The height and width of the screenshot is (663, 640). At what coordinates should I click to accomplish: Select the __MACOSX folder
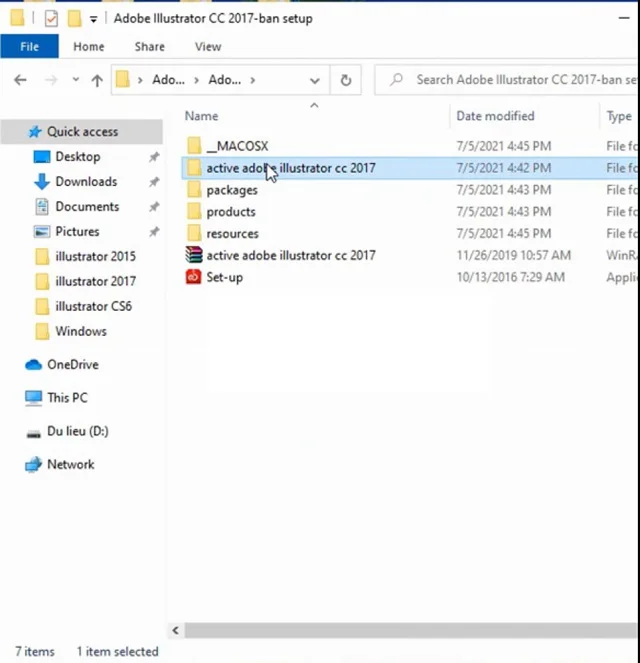(237, 146)
